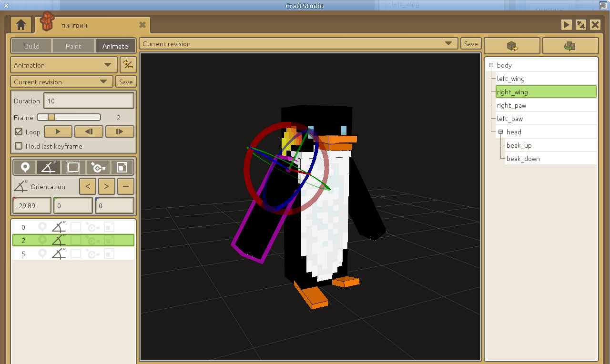This screenshot has height=364, width=610.
Task: Switch to the Paint tab
Action: 73,46
